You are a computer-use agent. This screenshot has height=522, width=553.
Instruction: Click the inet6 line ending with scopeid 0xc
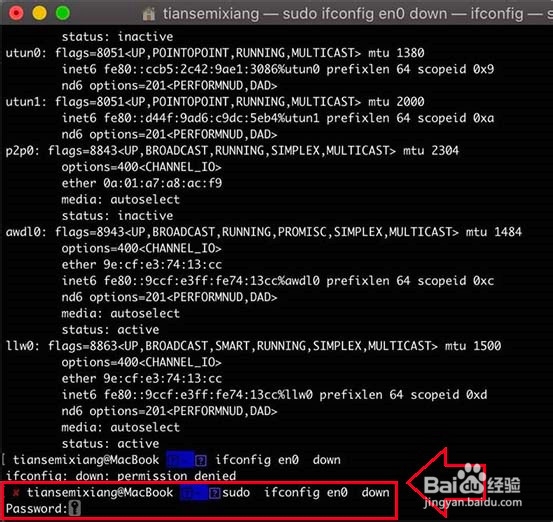(x=278, y=281)
